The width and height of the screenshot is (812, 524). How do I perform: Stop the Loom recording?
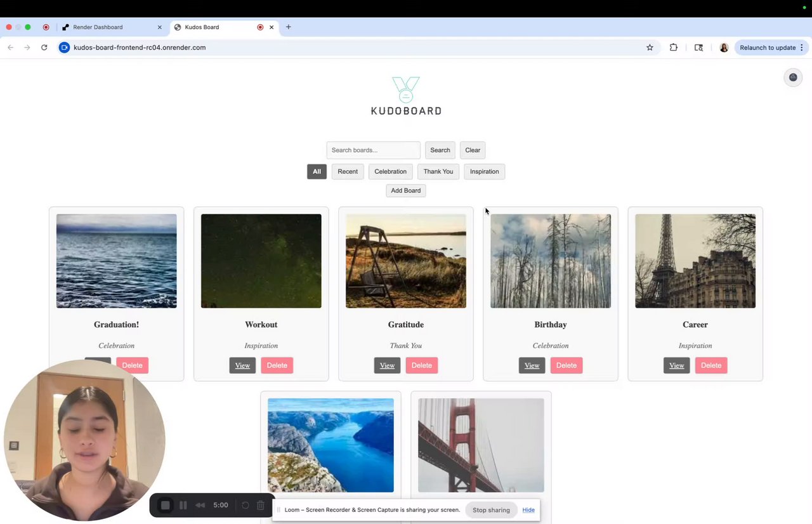(x=165, y=506)
